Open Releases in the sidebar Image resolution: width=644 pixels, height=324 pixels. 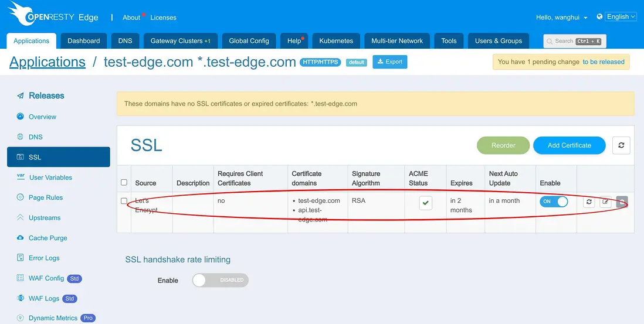[46, 96]
